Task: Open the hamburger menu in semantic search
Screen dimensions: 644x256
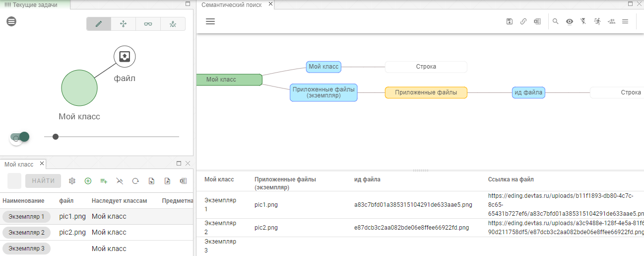Action: 210,21
